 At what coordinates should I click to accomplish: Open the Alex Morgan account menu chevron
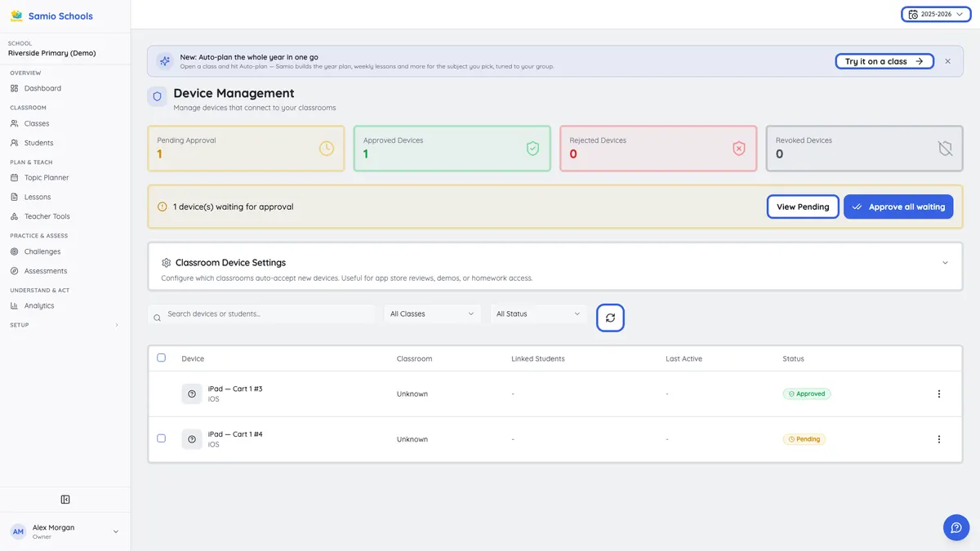pyautogui.click(x=116, y=531)
